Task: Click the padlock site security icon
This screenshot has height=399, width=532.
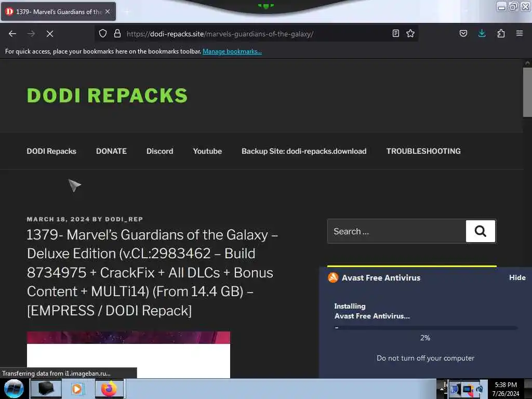Action: [x=117, y=33]
